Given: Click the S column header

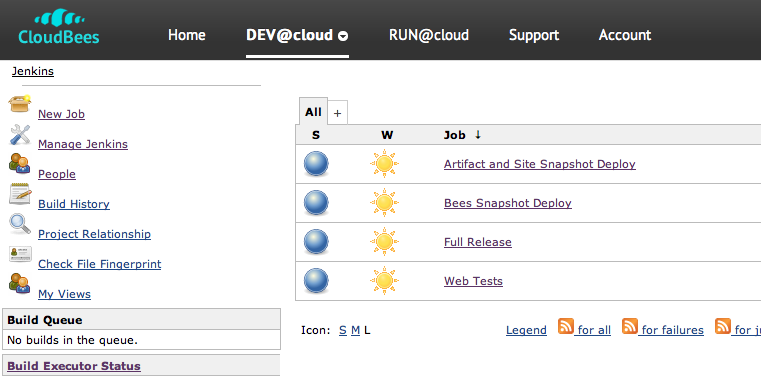Looking at the screenshot, I should click(x=316, y=135).
